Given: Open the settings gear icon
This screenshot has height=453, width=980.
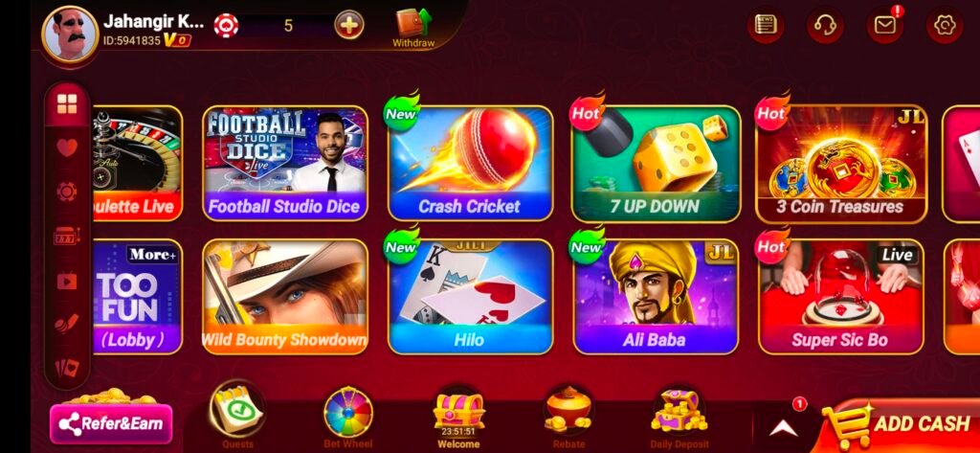Looking at the screenshot, I should pos(944,25).
